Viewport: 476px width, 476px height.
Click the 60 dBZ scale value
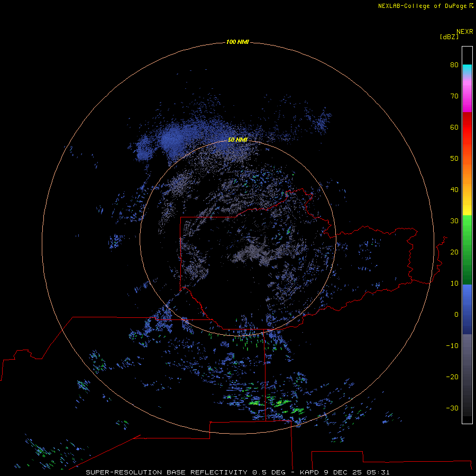pyautogui.click(x=454, y=127)
